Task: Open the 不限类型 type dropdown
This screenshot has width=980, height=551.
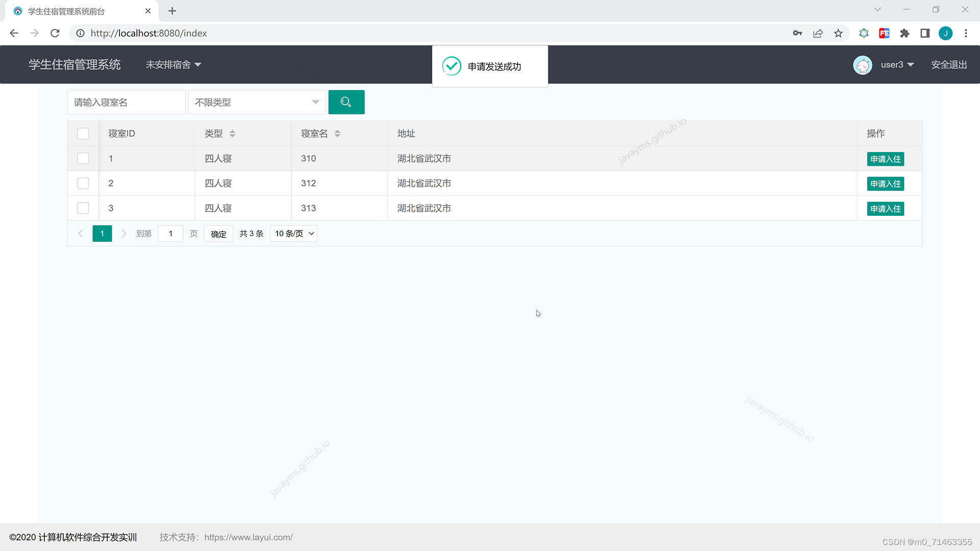Action: tap(256, 102)
